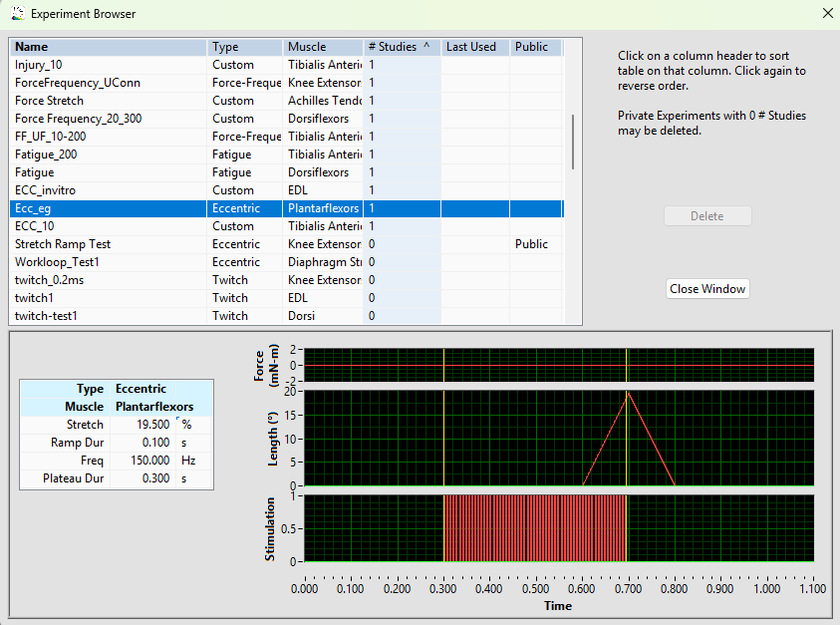Sort the table by Muscle column
The width and height of the screenshot is (840, 625).
tap(322, 46)
